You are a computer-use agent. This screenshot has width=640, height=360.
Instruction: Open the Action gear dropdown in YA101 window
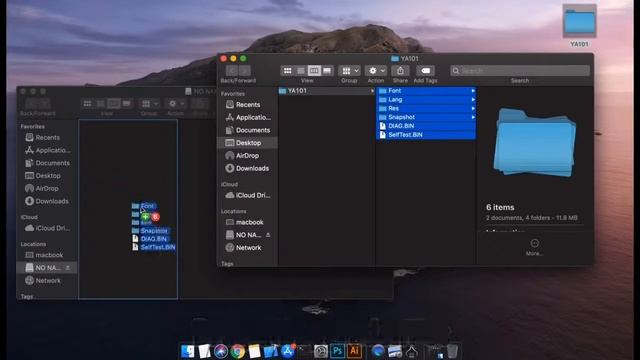click(376, 71)
